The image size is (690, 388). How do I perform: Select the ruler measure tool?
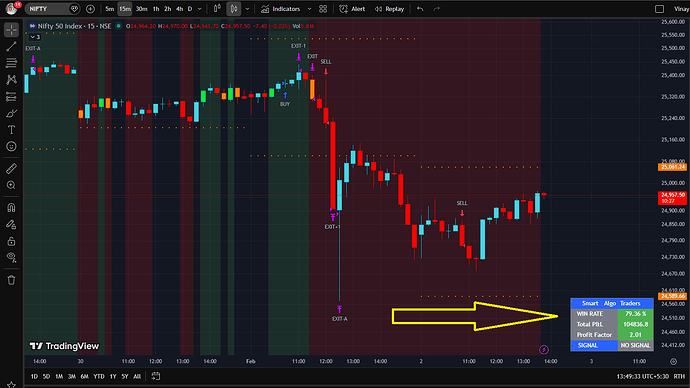click(x=11, y=168)
